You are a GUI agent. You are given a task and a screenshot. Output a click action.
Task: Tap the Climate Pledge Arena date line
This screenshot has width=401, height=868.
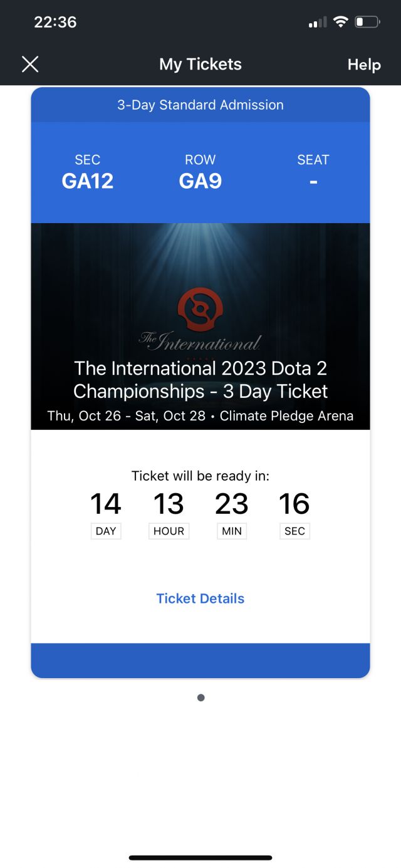click(x=200, y=416)
